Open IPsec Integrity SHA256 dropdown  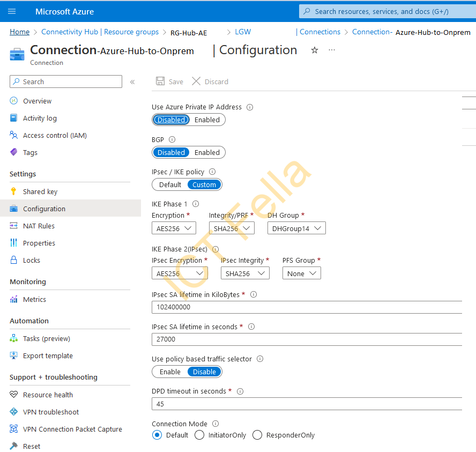click(x=245, y=273)
